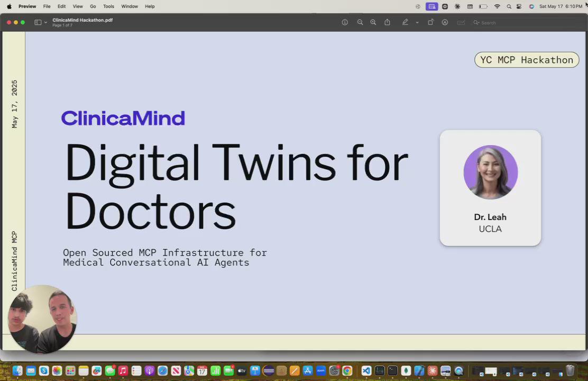Open the File menu

(x=47, y=6)
